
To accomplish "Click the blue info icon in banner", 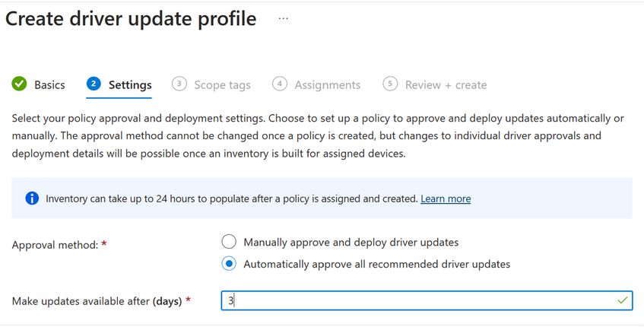I will pyautogui.click(x=32, y=198).
